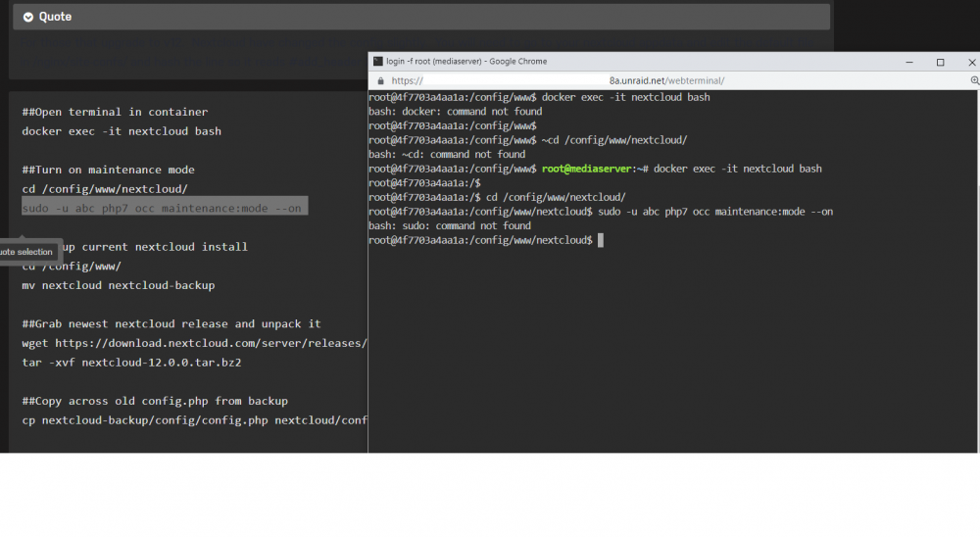Click green 'root@mediaserver' text in terminal
Image resolution: width=980 pixels, height=537 pixels.
coord(586,169)
